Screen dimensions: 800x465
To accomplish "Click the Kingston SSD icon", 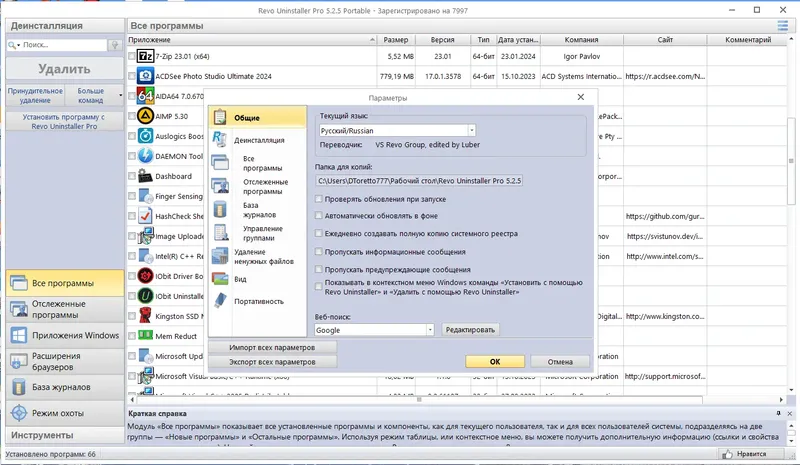I will point(145,316).
